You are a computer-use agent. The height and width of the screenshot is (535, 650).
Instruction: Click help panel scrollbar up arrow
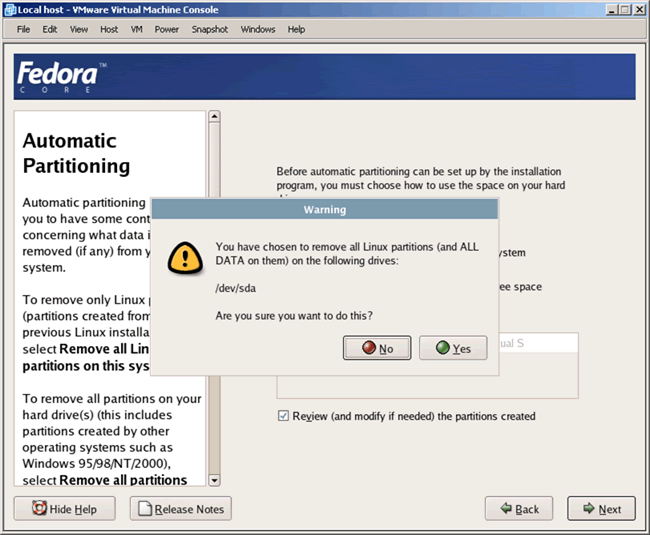click(214, 117)
